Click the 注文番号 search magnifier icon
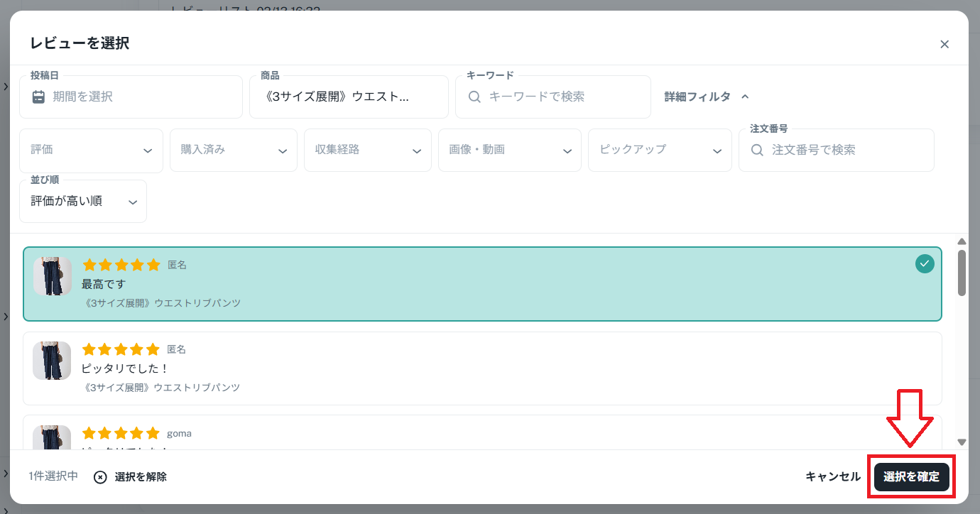This screenshot has width=980, height=514. (x=758, y=150)
